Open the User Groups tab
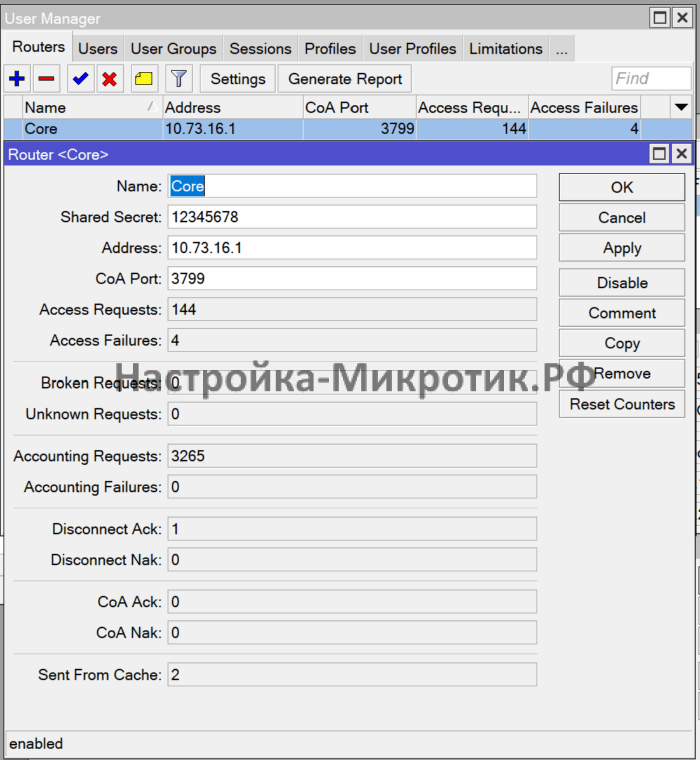This screenshot has height=760, width=700. [x=174, y=48]
